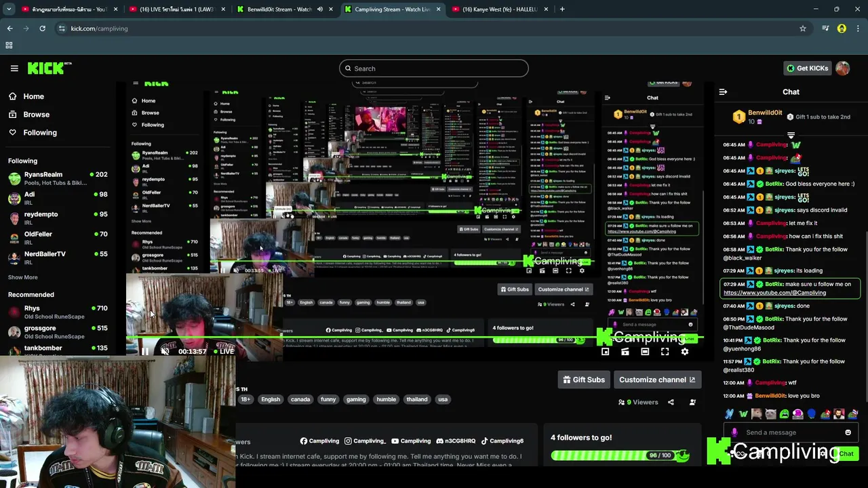Click the 9 Viewers count

[x=638, y=402]
